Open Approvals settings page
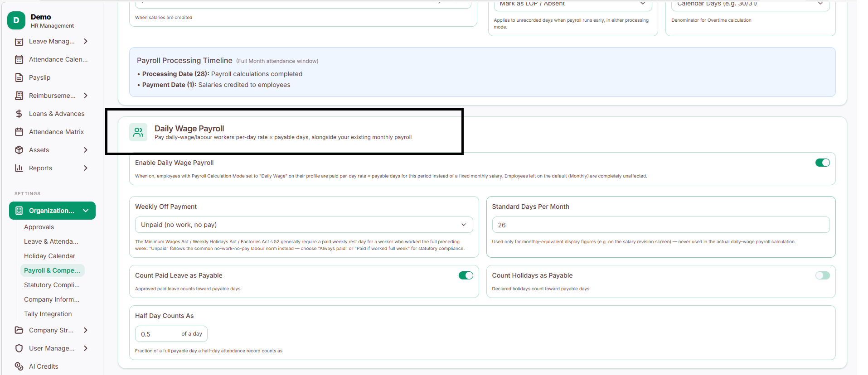Screen dimensions: 868x375 click(39, 227)
